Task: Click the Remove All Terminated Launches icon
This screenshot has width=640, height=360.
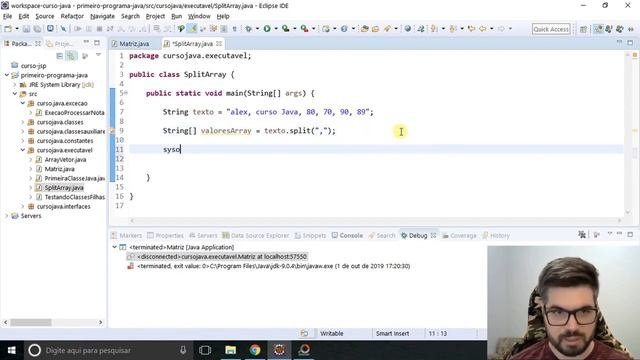Action: coord(582,235)
